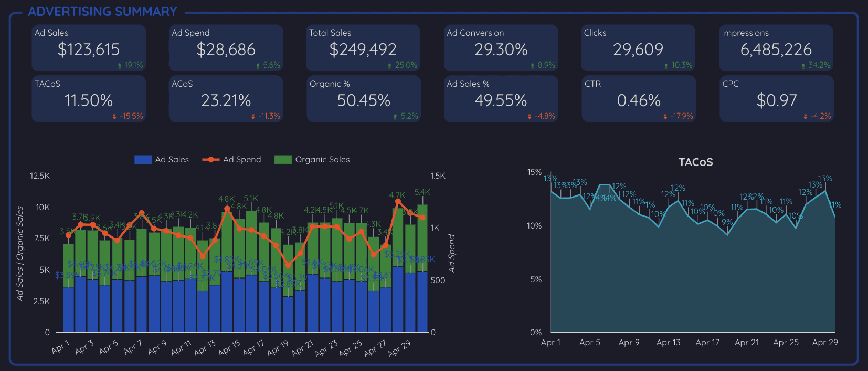Click the red down arrow on TACoS card
The width and height of the screenshot is (868, 371).
point(114,117)
